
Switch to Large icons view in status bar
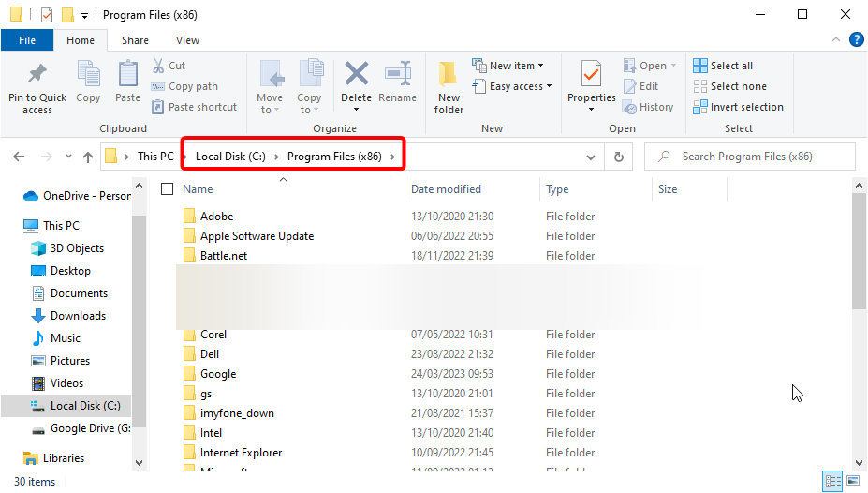(853, 480)
